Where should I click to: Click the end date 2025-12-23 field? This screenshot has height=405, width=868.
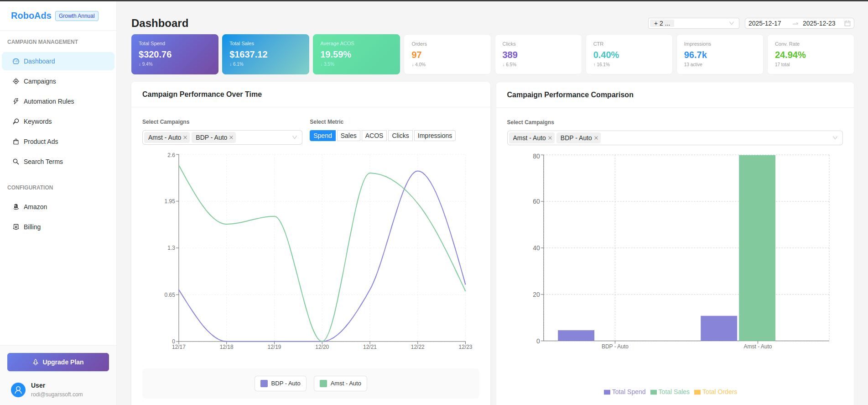point(819,23)
